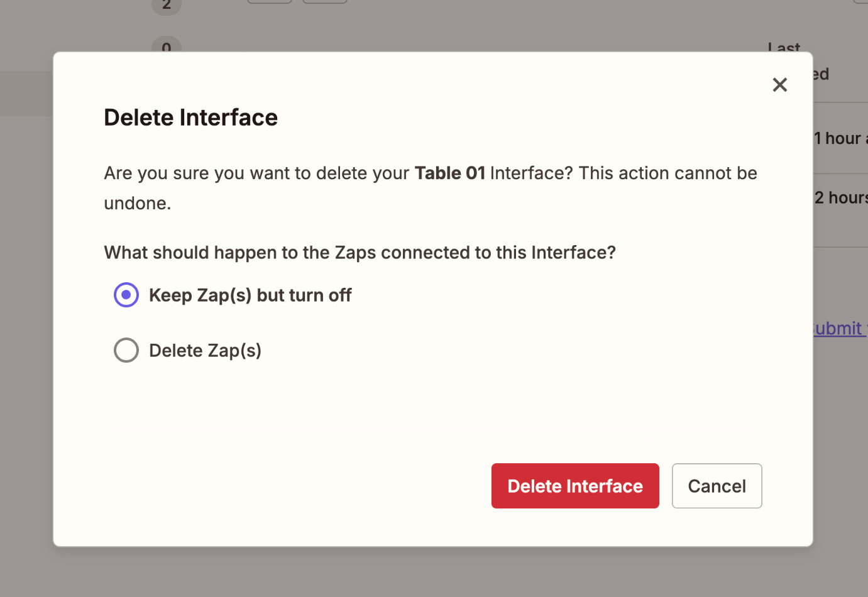Click the partially visible Submit link behind dialog

[840, 329]
